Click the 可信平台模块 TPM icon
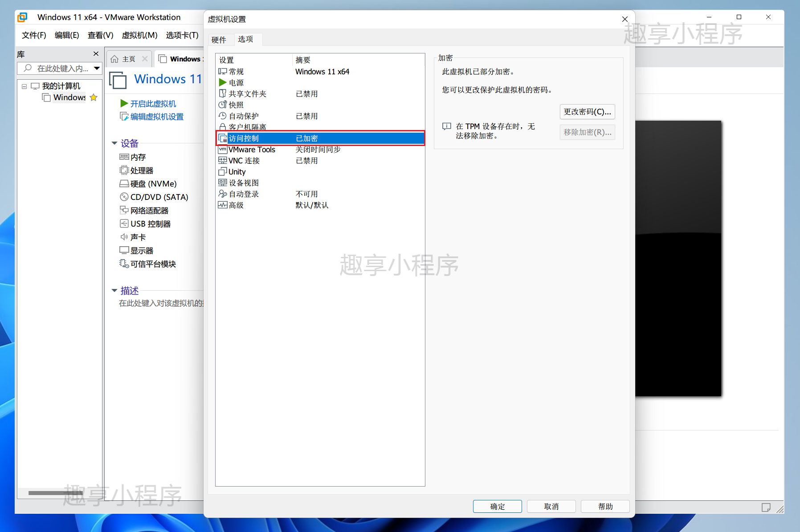The image size is (800, 532). (124, 264)
